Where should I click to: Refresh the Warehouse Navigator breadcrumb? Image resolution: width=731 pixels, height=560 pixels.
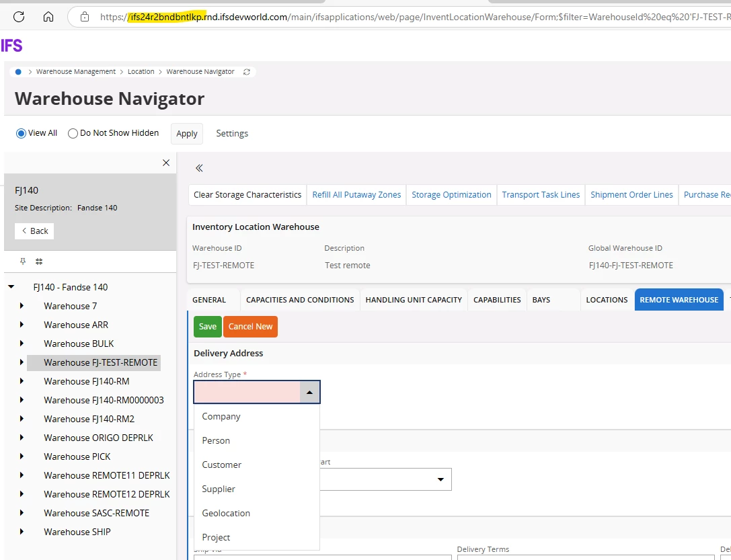pos(247,72)
